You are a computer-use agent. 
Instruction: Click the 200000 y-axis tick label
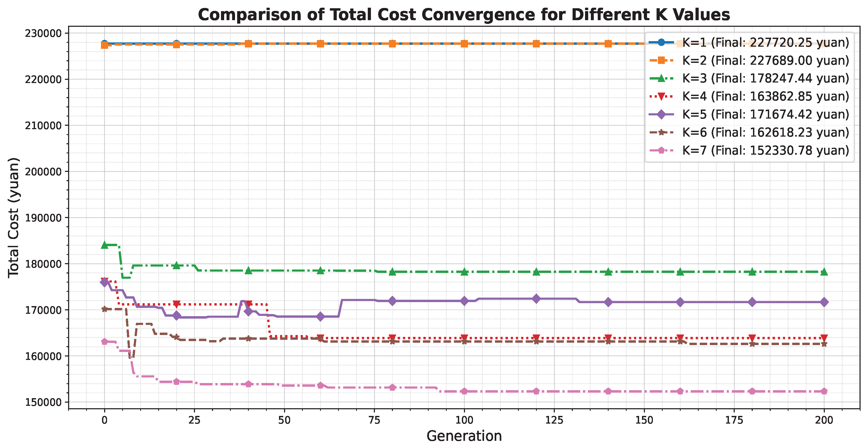point(43,172)
